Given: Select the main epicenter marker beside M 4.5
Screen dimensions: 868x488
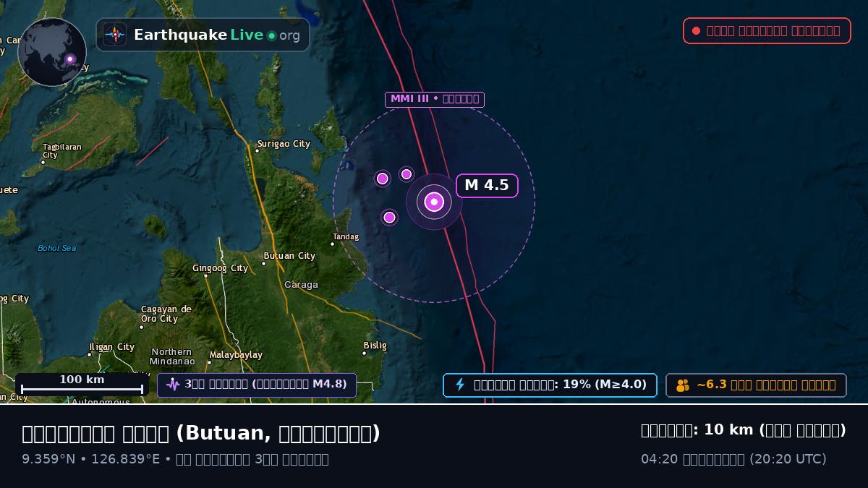Looking at the screenshot, I should point(434,202).
